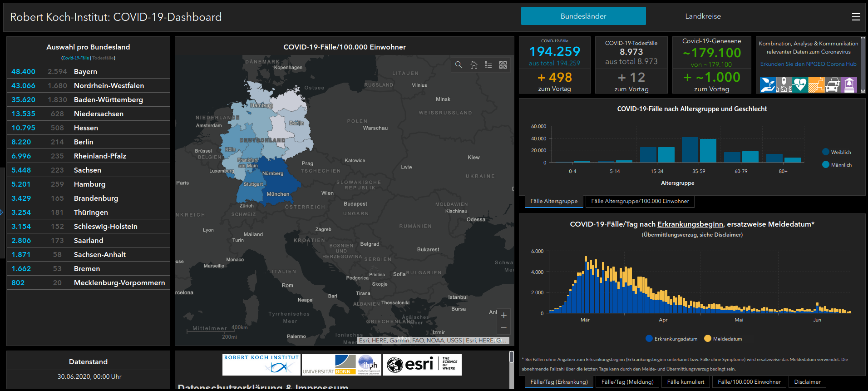Open the basemap gallery grid icon
Screen dimensions: 868x391
tap(503, 65)
